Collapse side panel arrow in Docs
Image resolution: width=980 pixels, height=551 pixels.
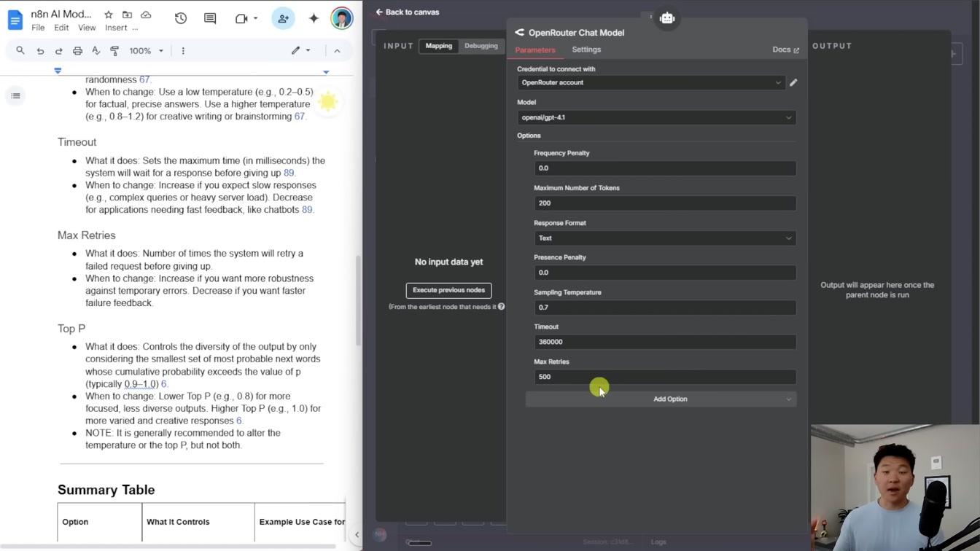point(357,535)
